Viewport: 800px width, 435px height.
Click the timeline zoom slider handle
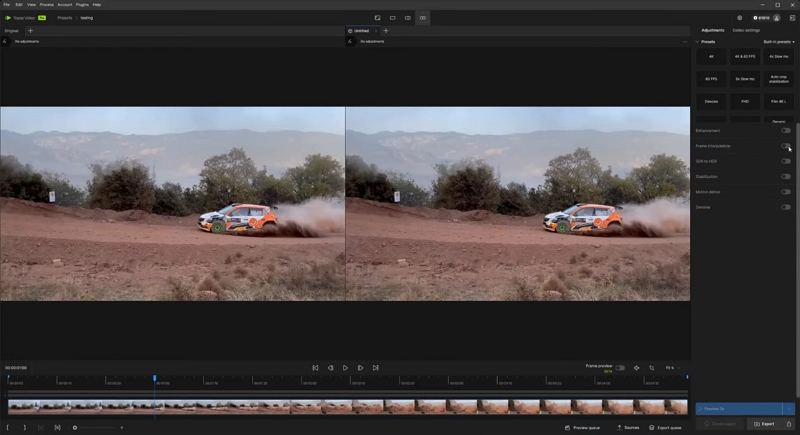pyautogui.click(x=75, y=427)
